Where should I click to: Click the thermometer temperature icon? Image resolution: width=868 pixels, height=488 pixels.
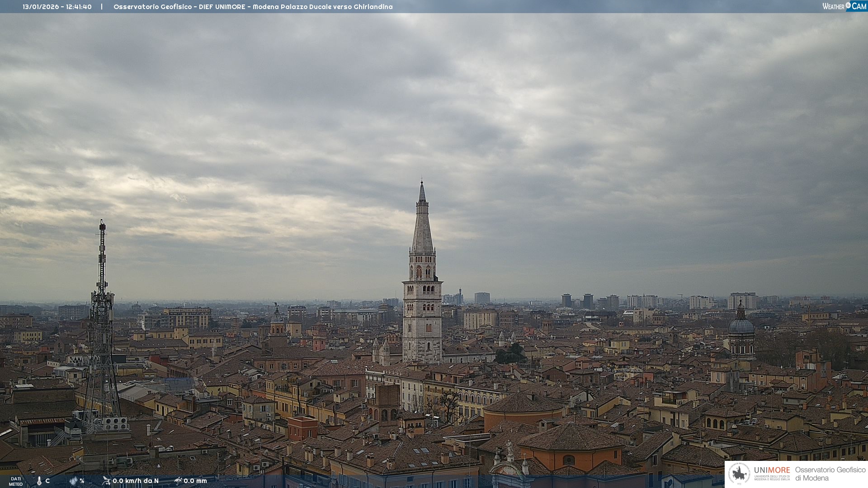coord(39,481)
